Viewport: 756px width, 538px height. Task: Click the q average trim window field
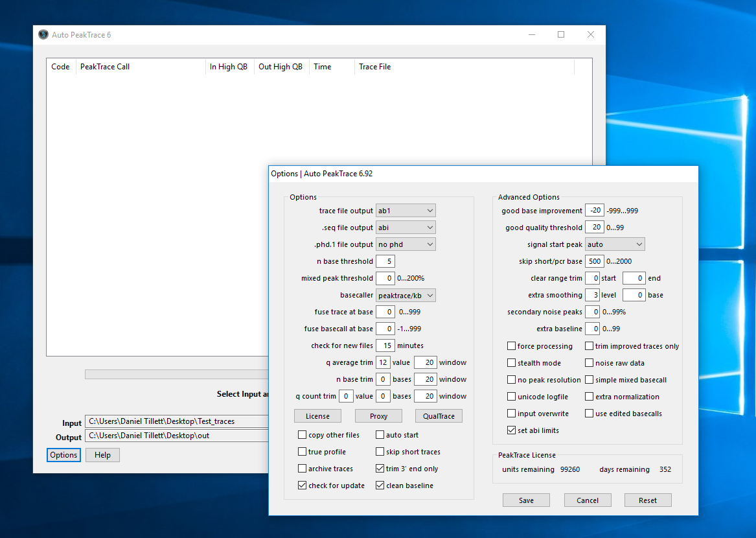[425, 362]
